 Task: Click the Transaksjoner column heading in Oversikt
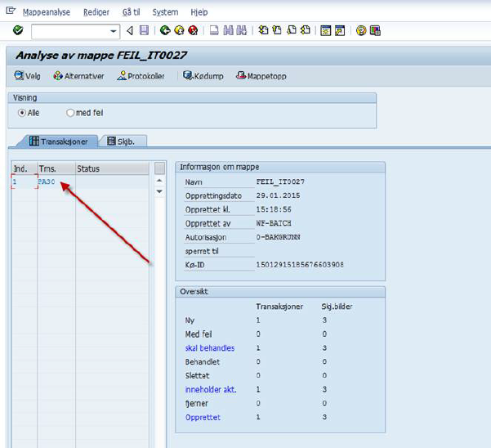pos(279,307)
